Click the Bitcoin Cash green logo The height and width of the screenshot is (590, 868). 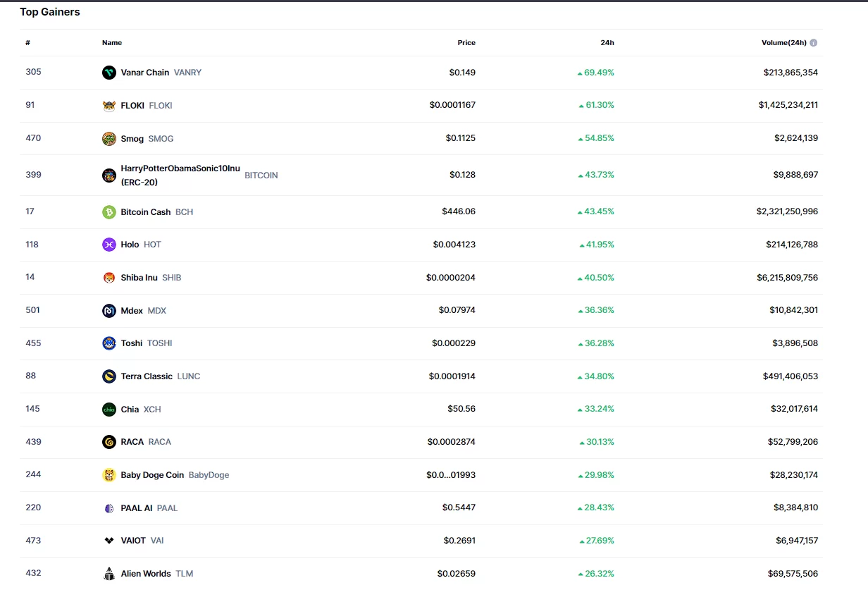109,212
